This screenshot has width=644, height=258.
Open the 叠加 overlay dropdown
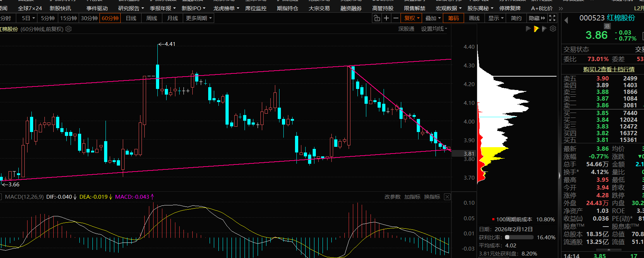pos(433,18)
